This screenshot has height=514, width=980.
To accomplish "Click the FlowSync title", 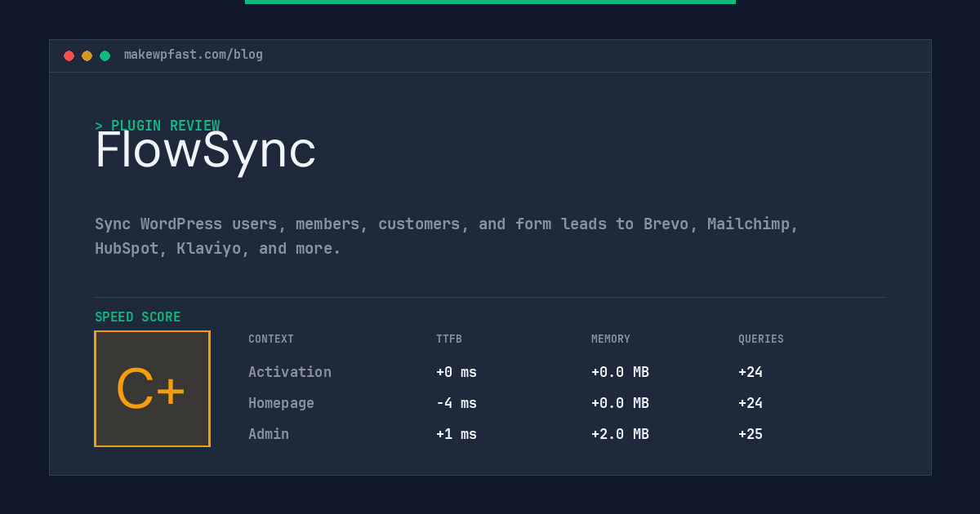I will pos(205,151).
